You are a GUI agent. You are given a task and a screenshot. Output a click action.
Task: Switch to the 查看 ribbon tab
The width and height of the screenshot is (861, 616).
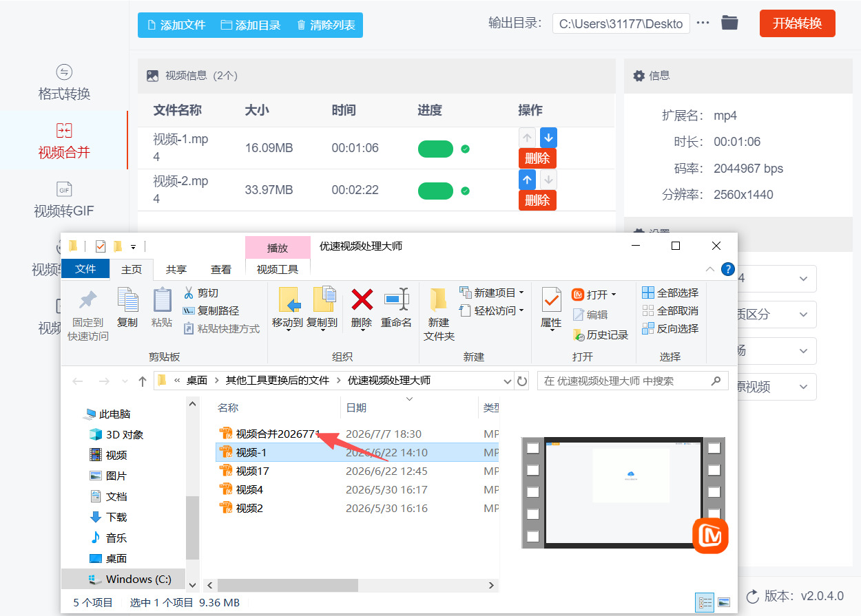click(x=221, y=270)
